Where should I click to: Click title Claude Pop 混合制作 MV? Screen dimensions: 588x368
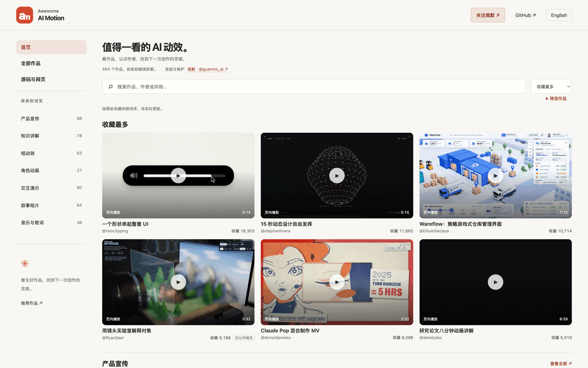290,331
